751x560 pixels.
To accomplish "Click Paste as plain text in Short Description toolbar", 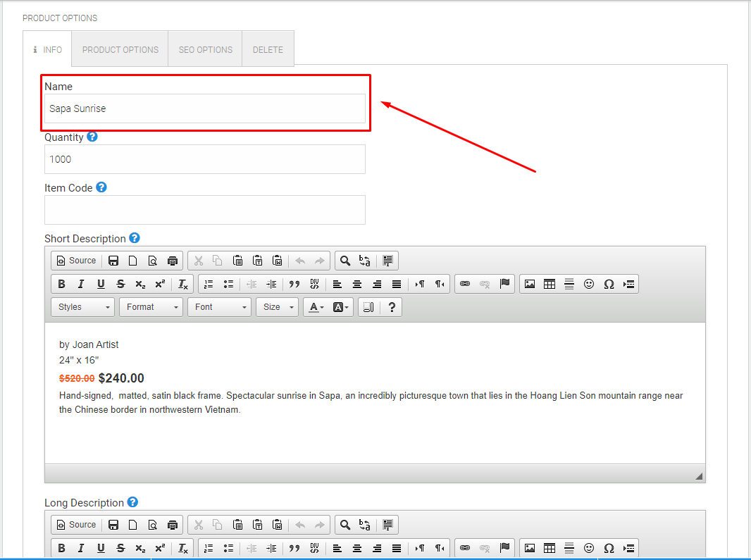I will click(258, 261).
